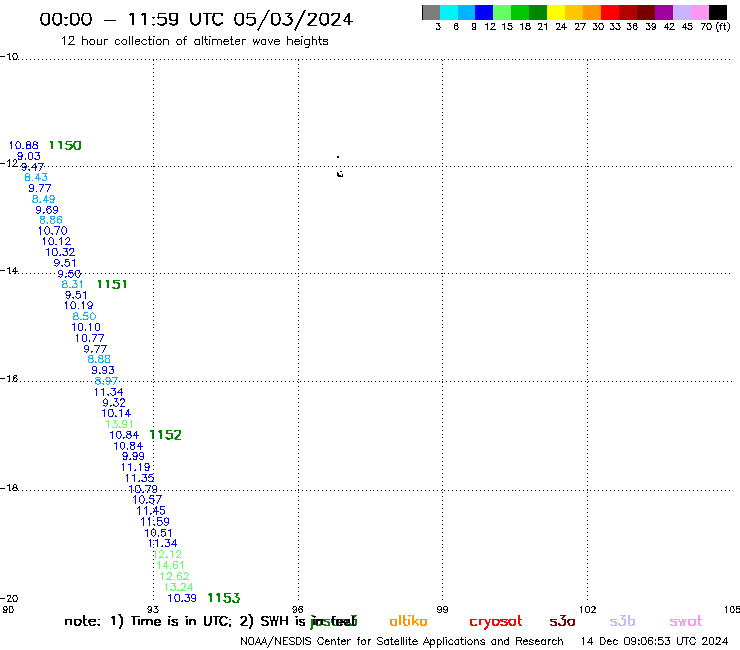Click the wave height value 9.03
740x650 pixels.
(29, 156)
